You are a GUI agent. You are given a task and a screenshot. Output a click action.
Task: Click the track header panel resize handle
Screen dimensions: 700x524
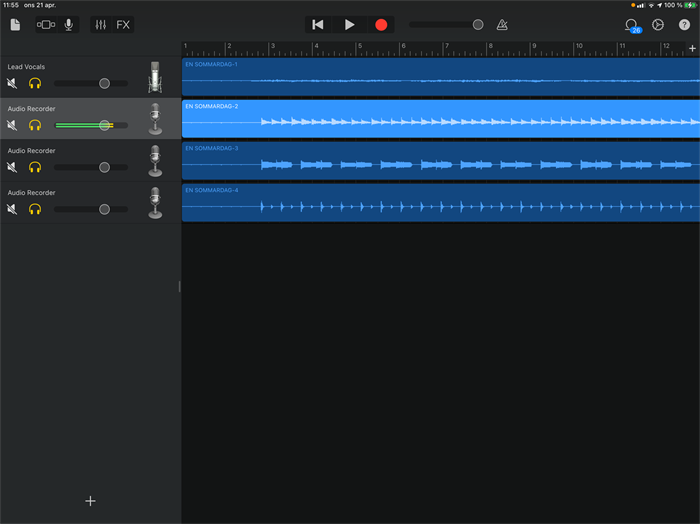pos(180,287)
